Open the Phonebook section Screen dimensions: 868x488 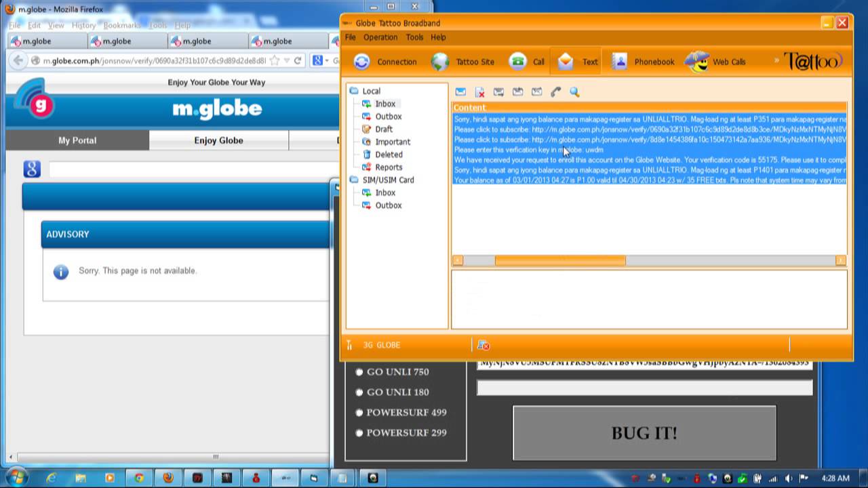coord(642,62)
